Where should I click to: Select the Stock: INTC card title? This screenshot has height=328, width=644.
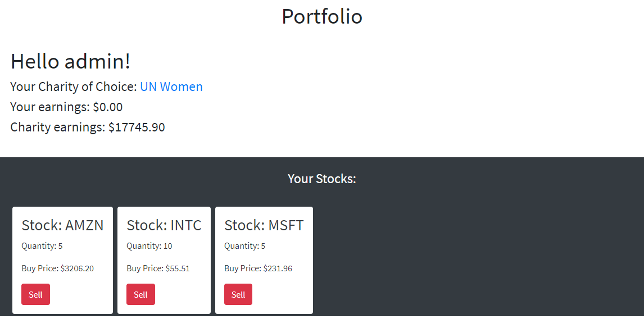pos(164,225)
